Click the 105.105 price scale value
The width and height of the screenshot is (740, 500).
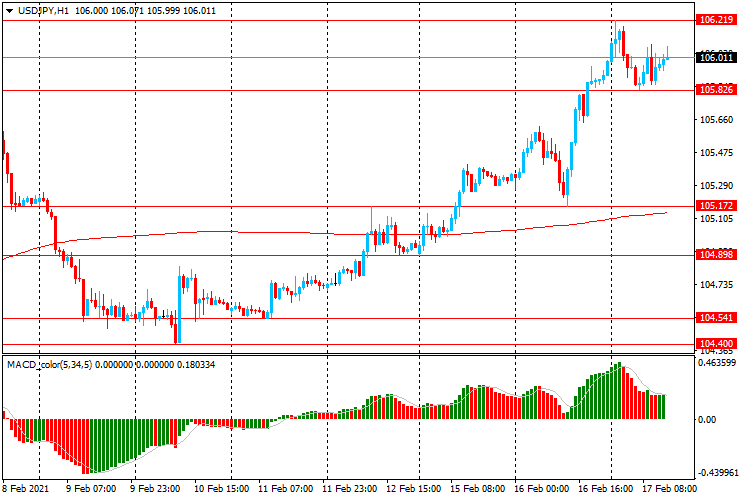pos(716,219)
